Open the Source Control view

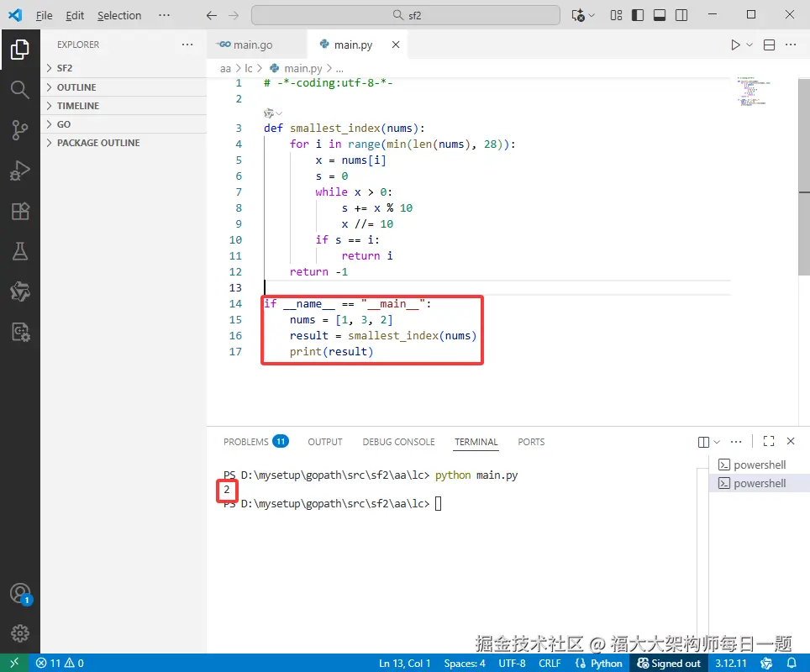(x=19, y=129)
